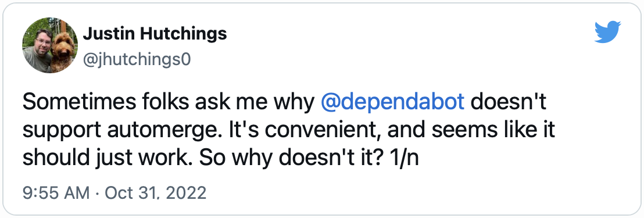The height and width of the screenshot is (218, 644).
Task: Click the Twitter bird logo
Action: tap(607, 32)
